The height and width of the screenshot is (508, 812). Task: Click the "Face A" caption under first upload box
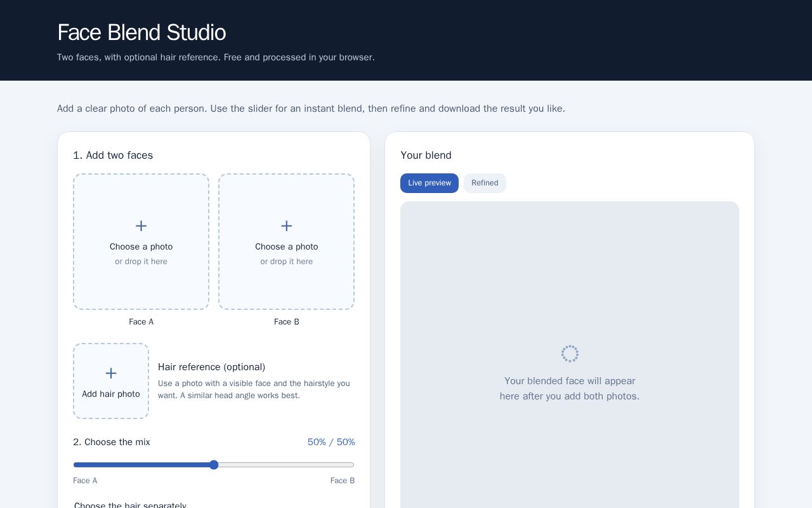pos(141,322)
